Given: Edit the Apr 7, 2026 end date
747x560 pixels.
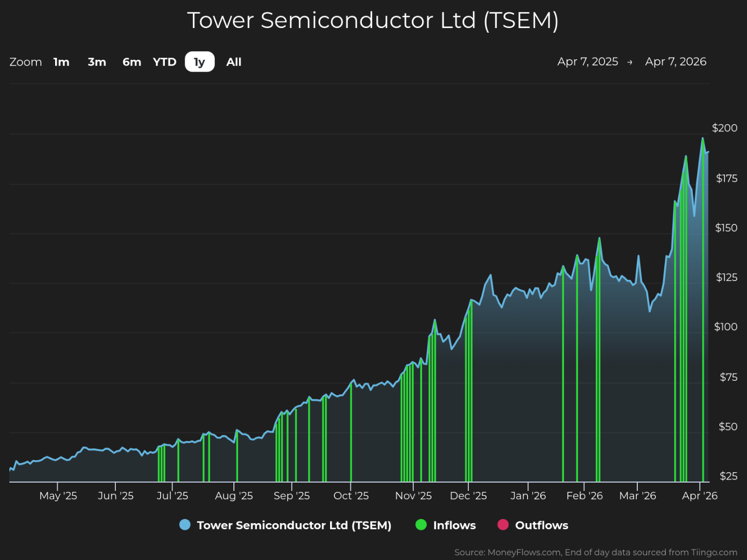Looking at the screenshot, I should click(675, 61).
